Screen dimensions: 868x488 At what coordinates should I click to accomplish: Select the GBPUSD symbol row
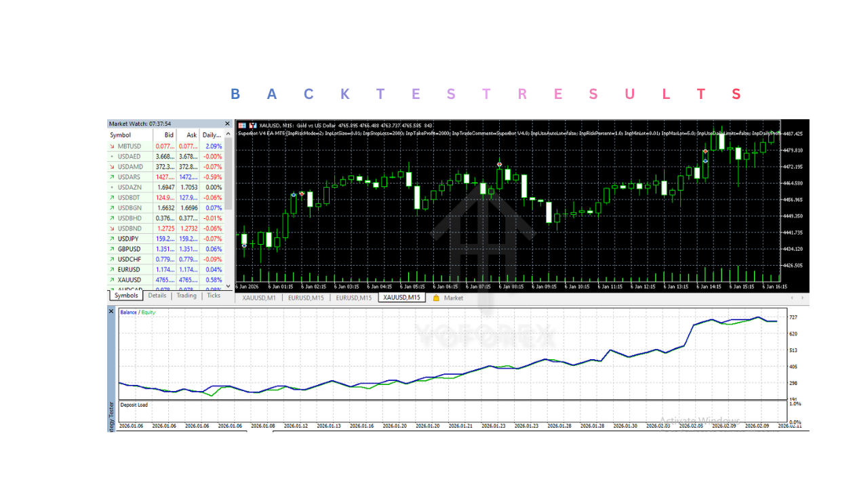pos(129,249)
